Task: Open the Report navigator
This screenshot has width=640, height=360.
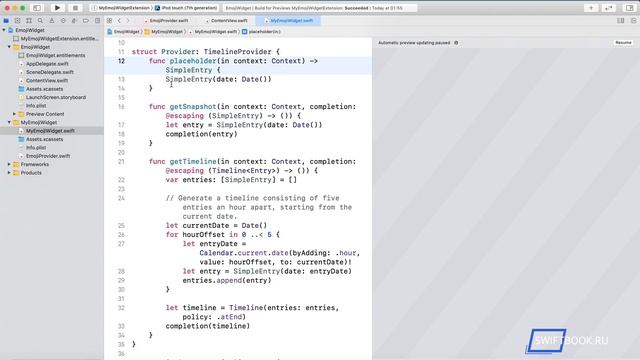Action: pos(97,20)
